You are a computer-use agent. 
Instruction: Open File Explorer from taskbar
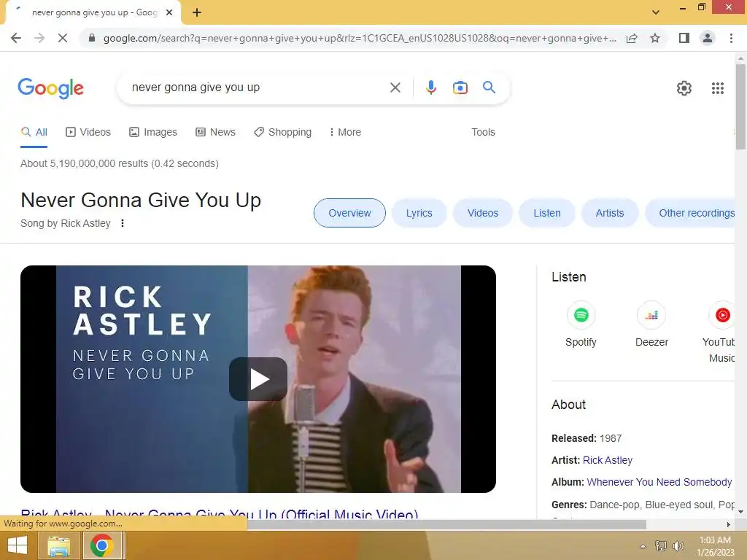pos(58,545)
